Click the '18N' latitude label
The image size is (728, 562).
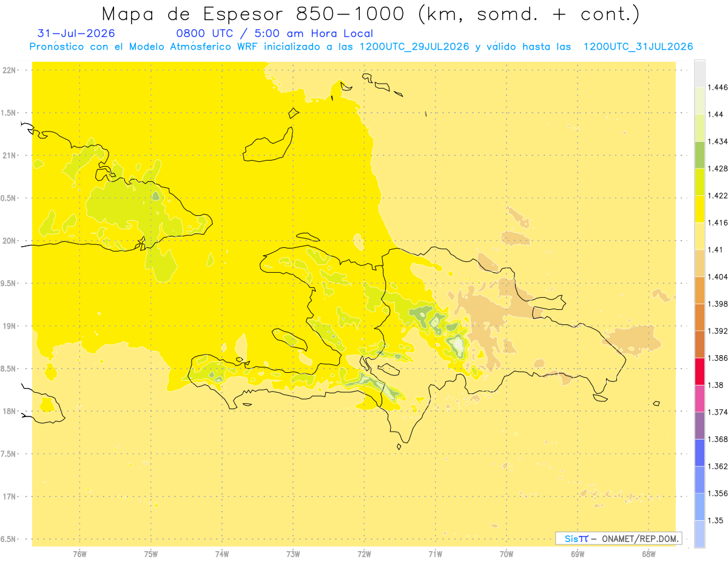(x=10, y=411)
